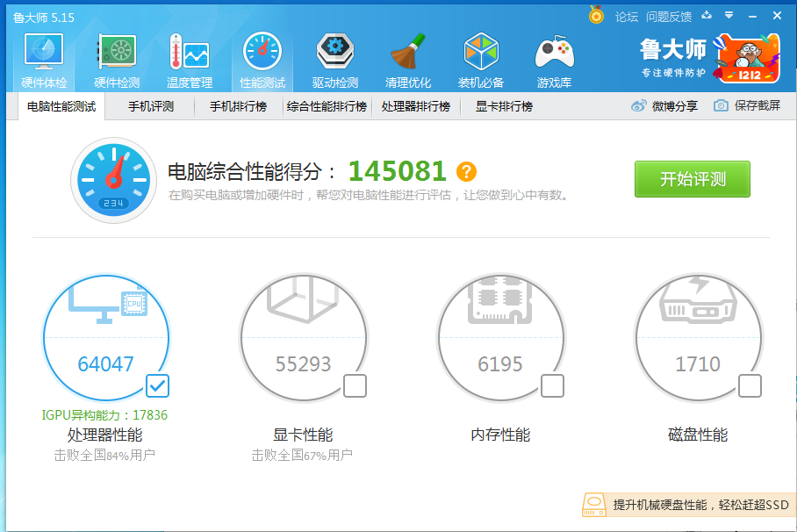Click 保存截屏 save screenshot link
This screenshot has width=797, height=532.
click(747, 105)
